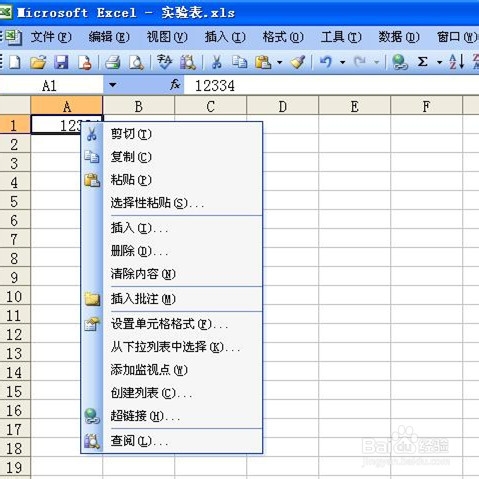Select 选择性粘贴(S)... in context menu
This screenshot has height=479, width=479.
point(171,203)
